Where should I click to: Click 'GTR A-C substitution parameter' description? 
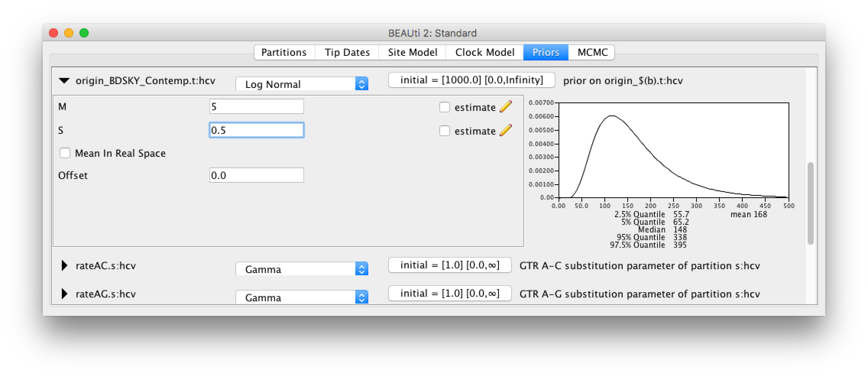[640, 266]
